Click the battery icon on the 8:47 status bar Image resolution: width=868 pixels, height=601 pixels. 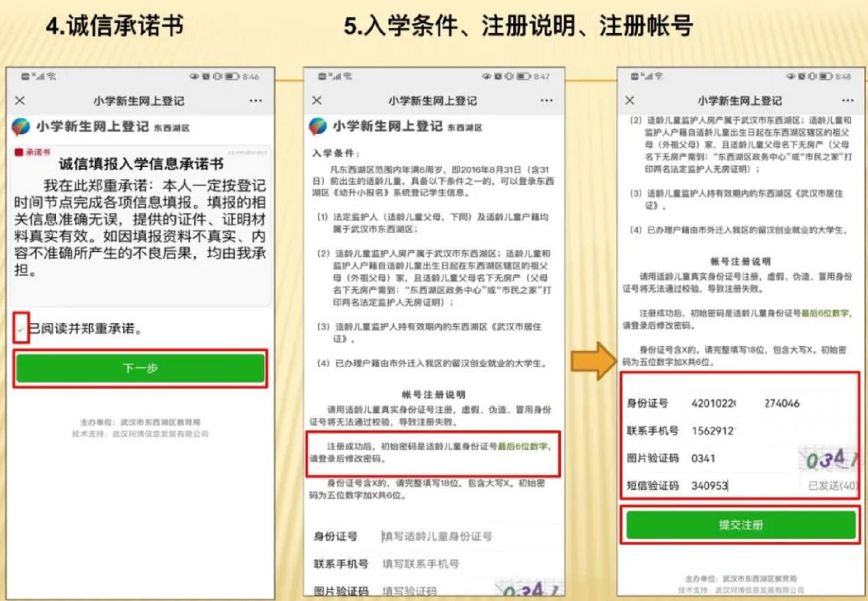tap(523, 77)
